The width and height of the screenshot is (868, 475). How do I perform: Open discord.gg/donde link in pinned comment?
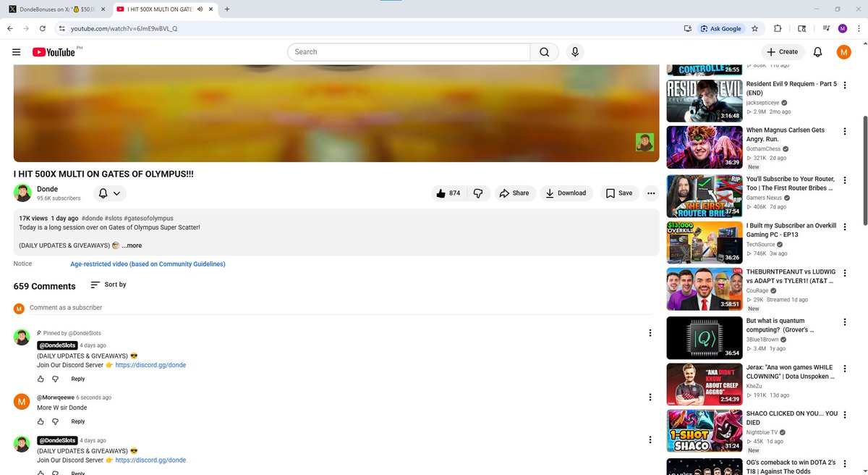[x=150, y=365]
